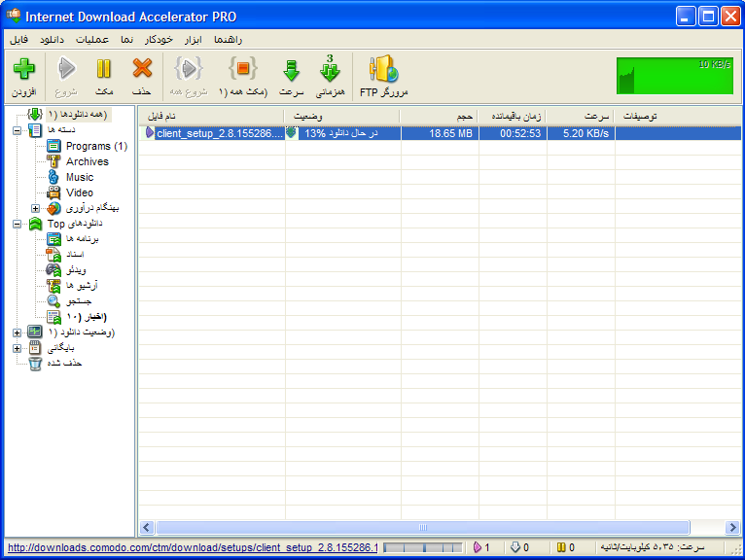
Task: Sort by speed column header
Action: 580,116
